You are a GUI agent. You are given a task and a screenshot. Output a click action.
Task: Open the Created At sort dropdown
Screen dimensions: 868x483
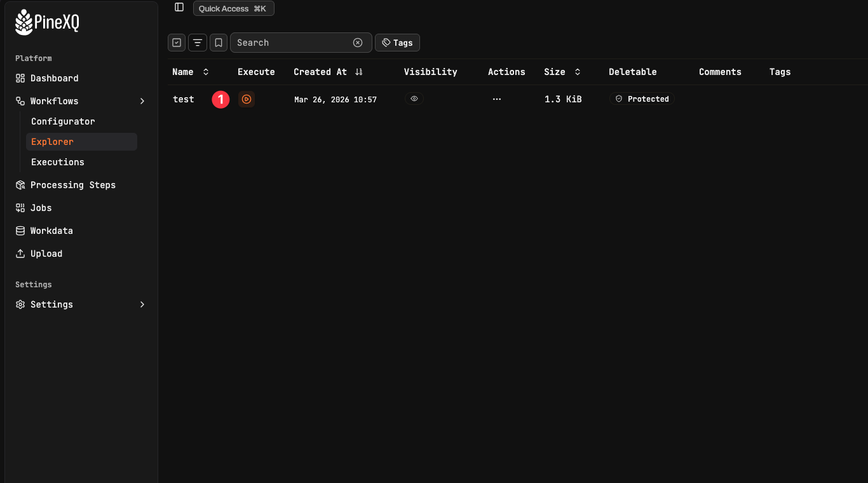(x=358, y=72)
